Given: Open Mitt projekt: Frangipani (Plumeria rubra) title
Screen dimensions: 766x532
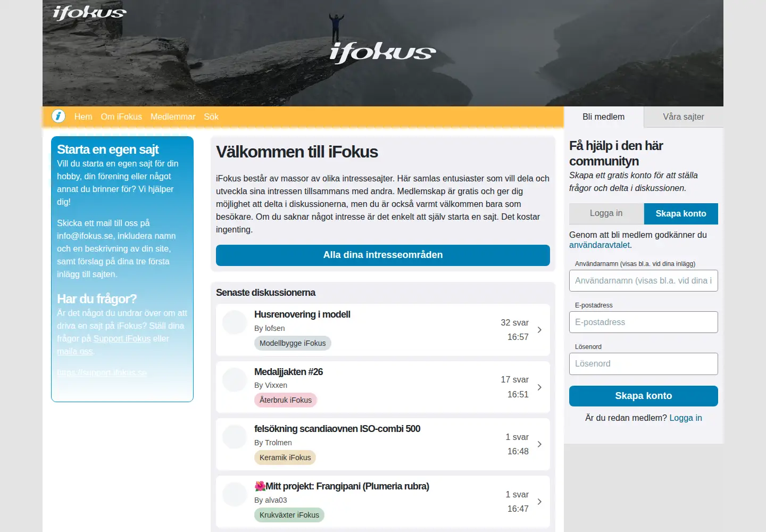Looking at the screenshot, I should point(342,486).
